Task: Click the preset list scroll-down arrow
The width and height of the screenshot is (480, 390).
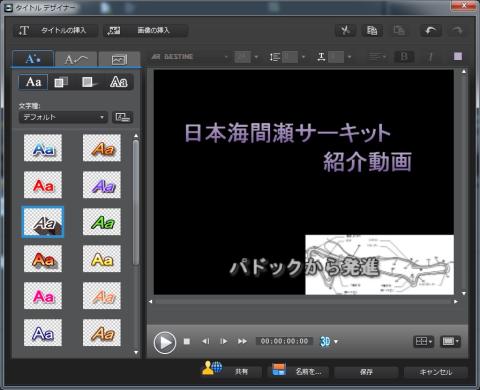Action: click(x=136, y=352)
